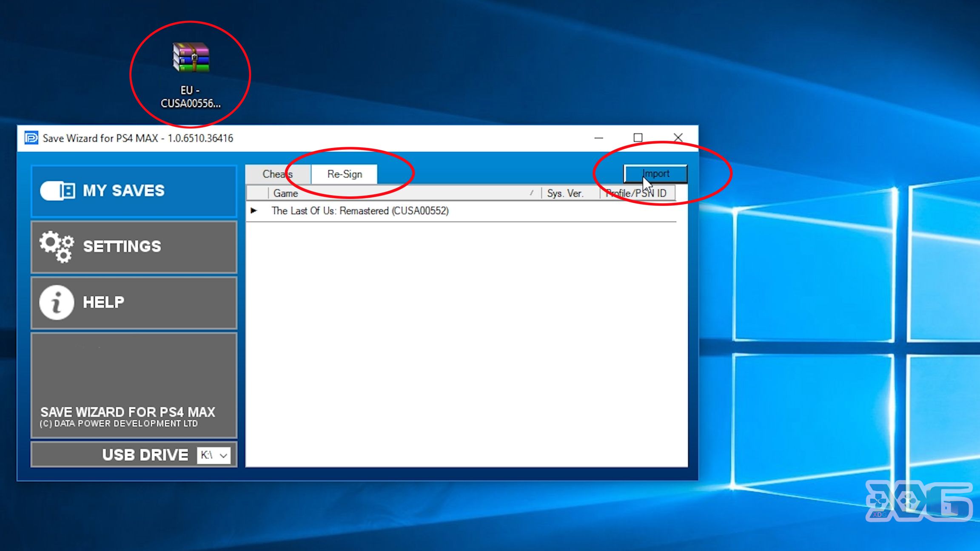Image resolution: width=980 pixels, height=551 pixels.
Task: Expand The Last Of Us: Remastered row
Action: (x=254, y=210)
